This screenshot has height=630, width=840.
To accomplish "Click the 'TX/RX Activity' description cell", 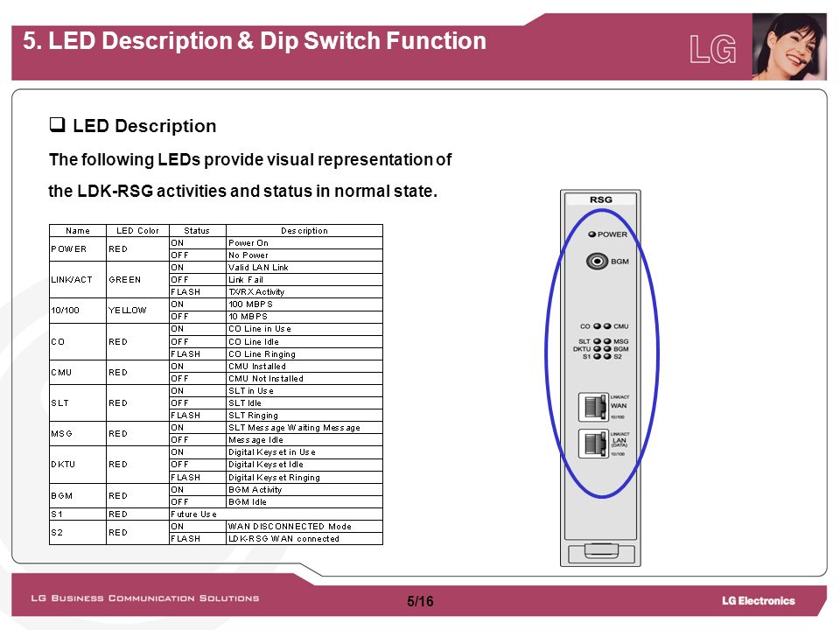I will [x=304, y=292].
